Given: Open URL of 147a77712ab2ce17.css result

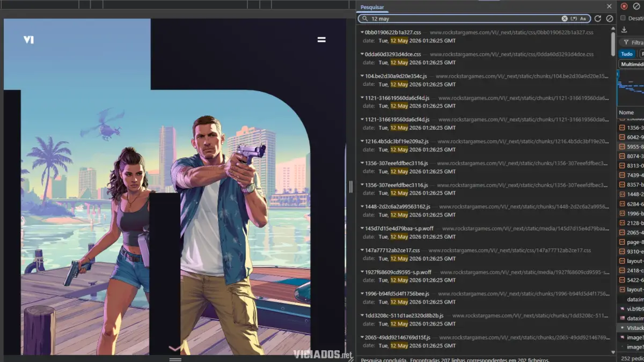Looking at the screenshot, I should coord(510,250).
